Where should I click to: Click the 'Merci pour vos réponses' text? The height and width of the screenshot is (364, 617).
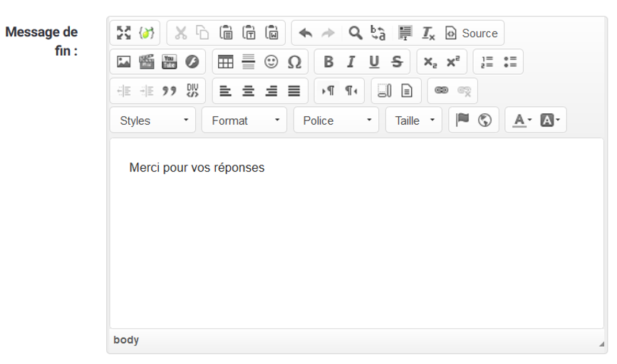(197, 167)
